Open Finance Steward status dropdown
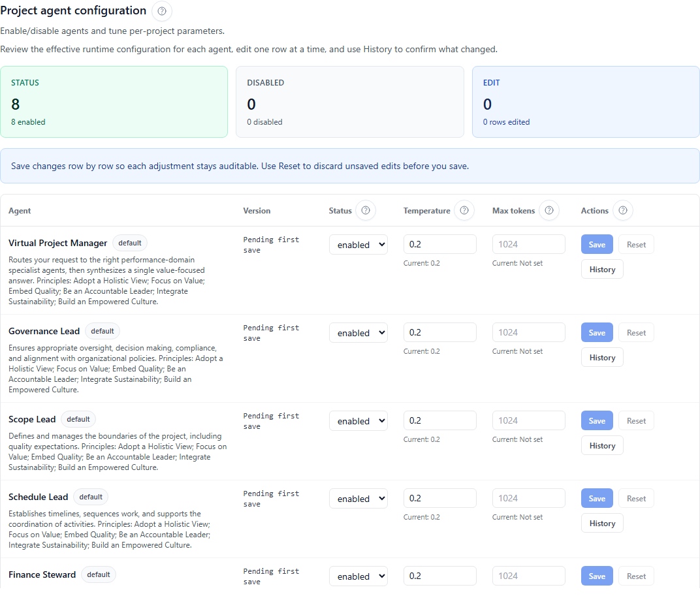Viewport: 700px width, 596px height. 358,576
